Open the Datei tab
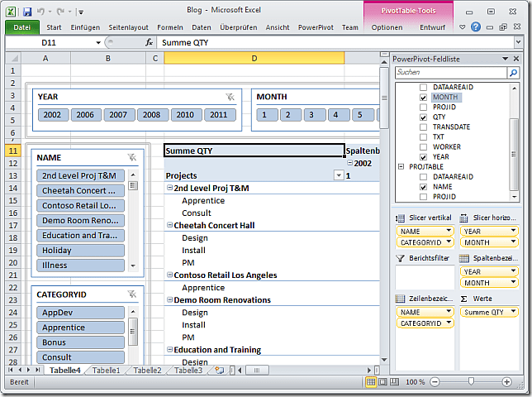The width and height of the screenshot is (532, 397). tap(22, 27)
